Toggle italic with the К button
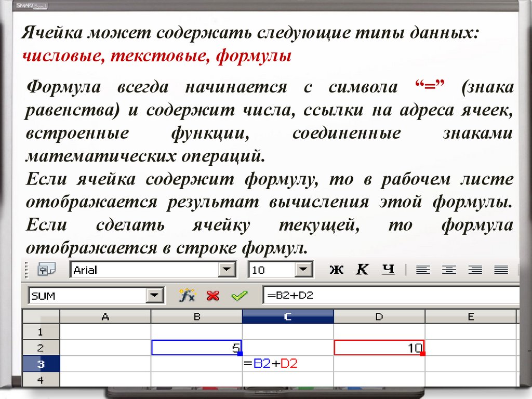Viewport: 532px width, 399px height. [362, 270]
